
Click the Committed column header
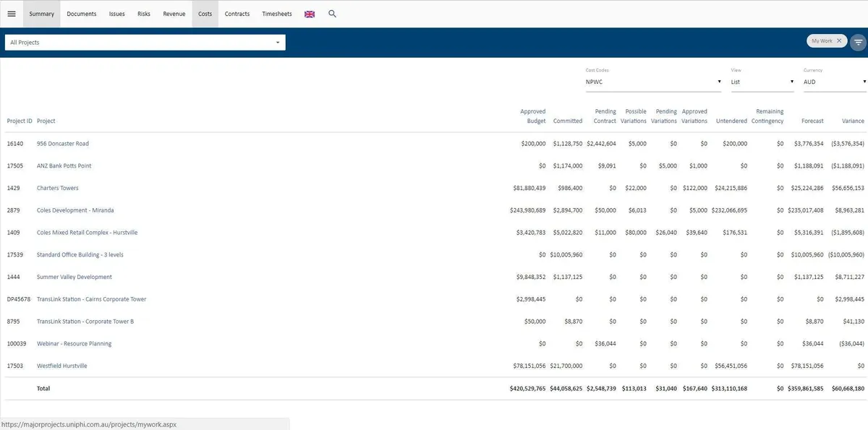[568, 121]
